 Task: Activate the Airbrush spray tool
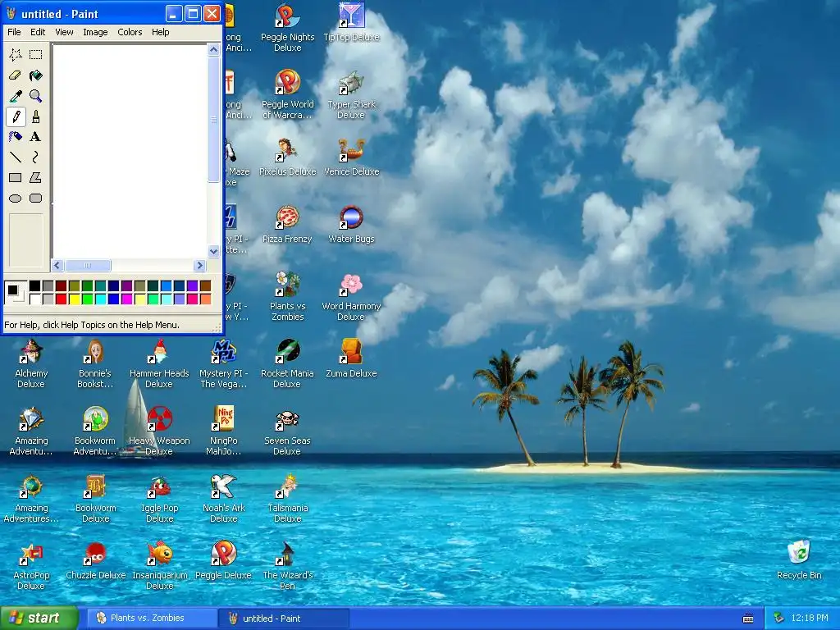point(16,137)
